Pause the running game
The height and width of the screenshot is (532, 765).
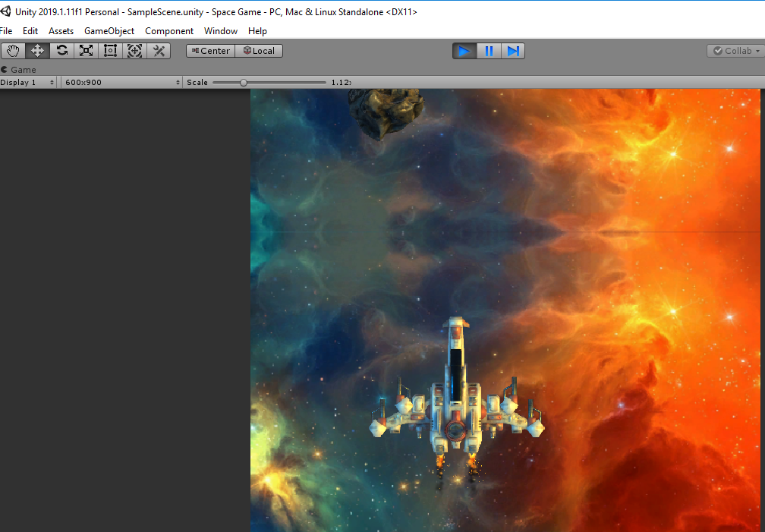tap(489, 51)
